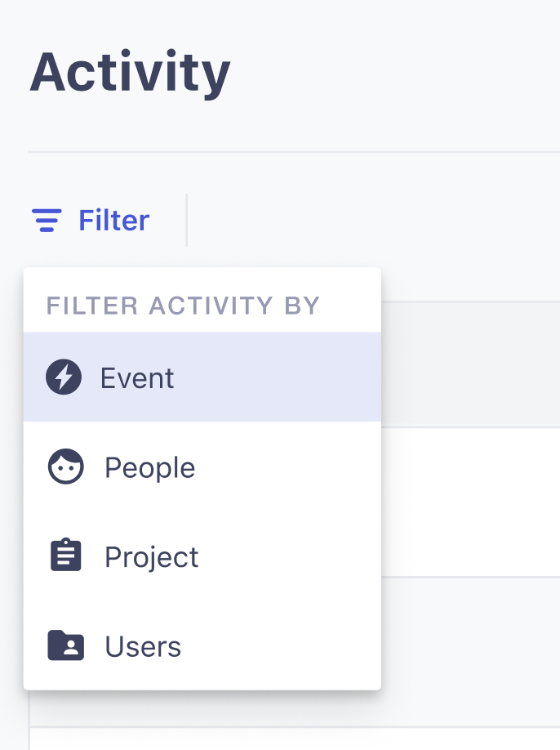Click the vertical divider beside Filter
This screenshot has width=560, height=750.
pos(186,221)
